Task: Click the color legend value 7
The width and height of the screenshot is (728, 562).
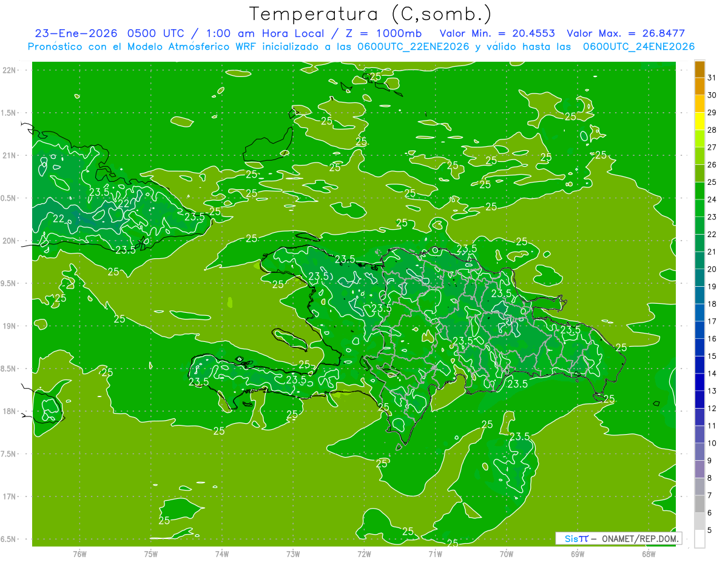Action: [709, 496]
